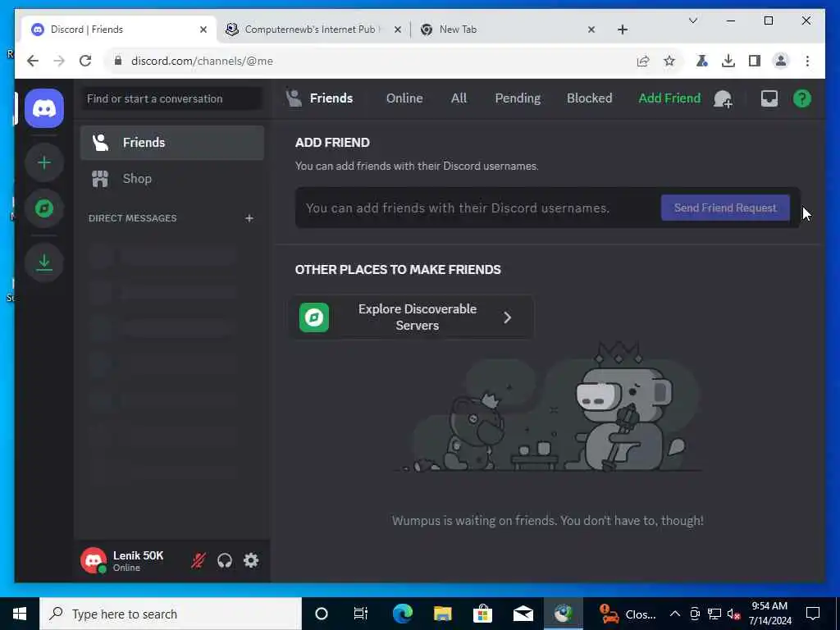Click the taskbar search box
Viewport: 840px width, 630px height.
[171, 614]
